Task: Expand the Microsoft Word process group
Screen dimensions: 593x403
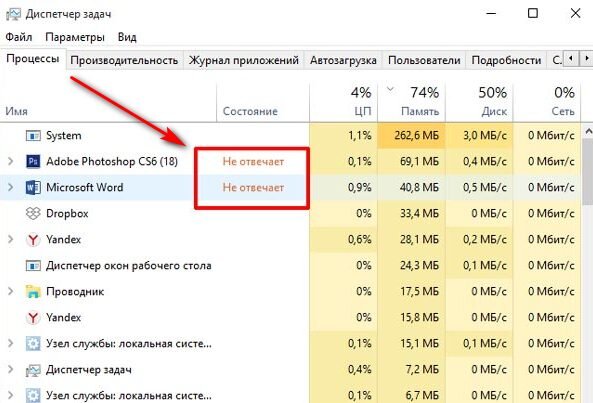Action: (11, 188)
